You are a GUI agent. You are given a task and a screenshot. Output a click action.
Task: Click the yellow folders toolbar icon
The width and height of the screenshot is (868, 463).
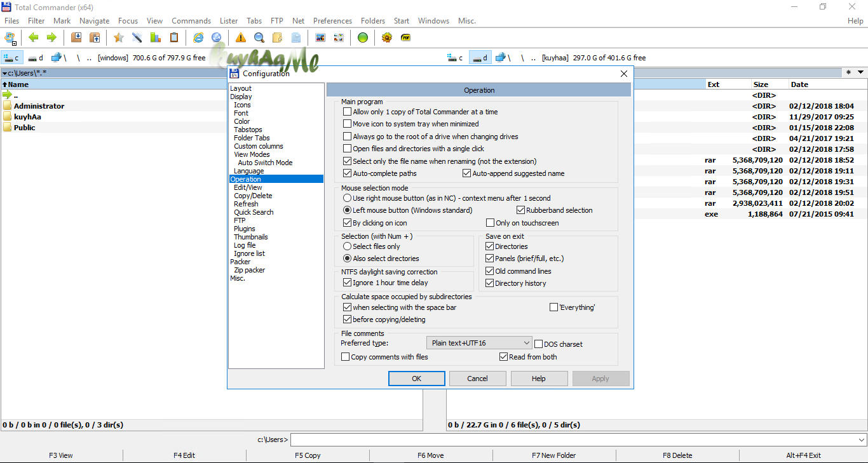(277, 37)
